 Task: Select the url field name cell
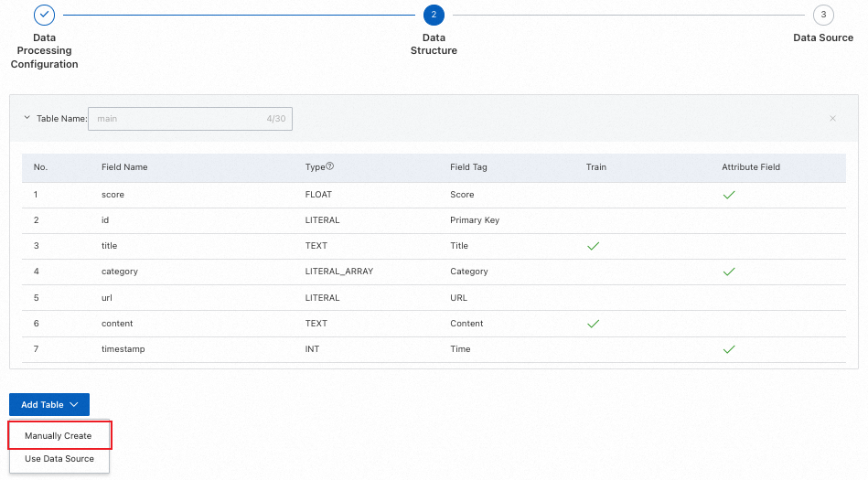[107, 298]
